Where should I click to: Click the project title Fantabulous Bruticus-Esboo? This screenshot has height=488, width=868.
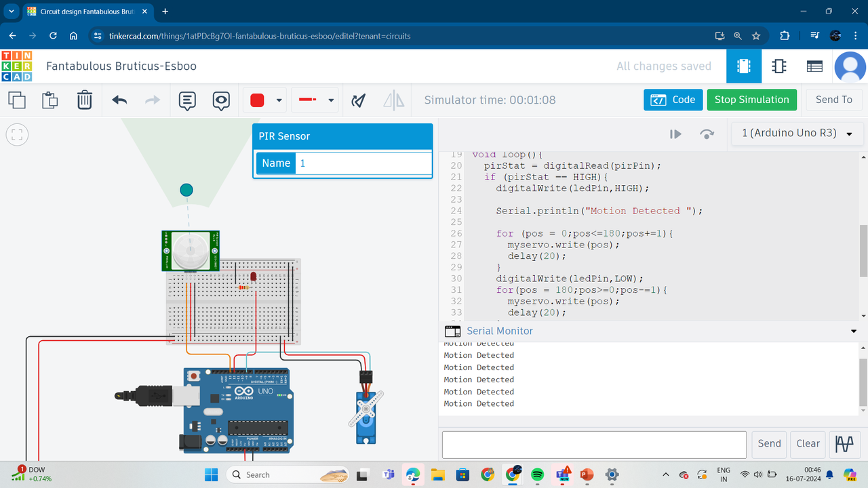coord(121,66)
